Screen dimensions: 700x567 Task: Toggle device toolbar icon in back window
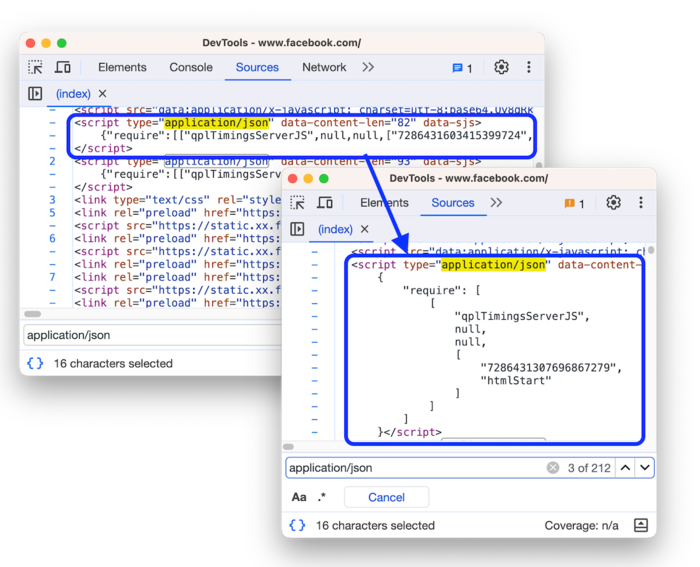tap(62, 67)
